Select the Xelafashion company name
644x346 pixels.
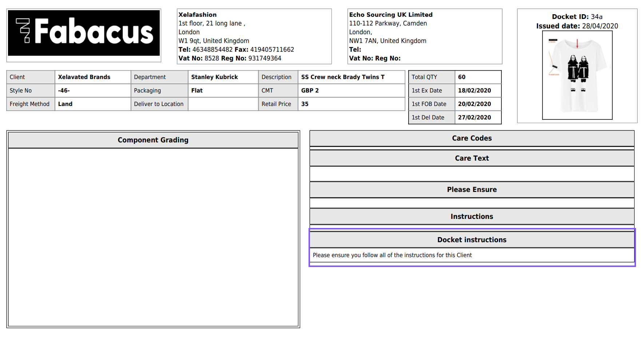click(x=197, y=15)
